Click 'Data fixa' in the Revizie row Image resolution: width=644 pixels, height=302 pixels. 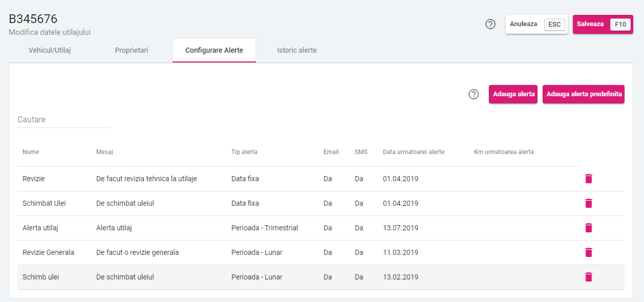[245, 179]
